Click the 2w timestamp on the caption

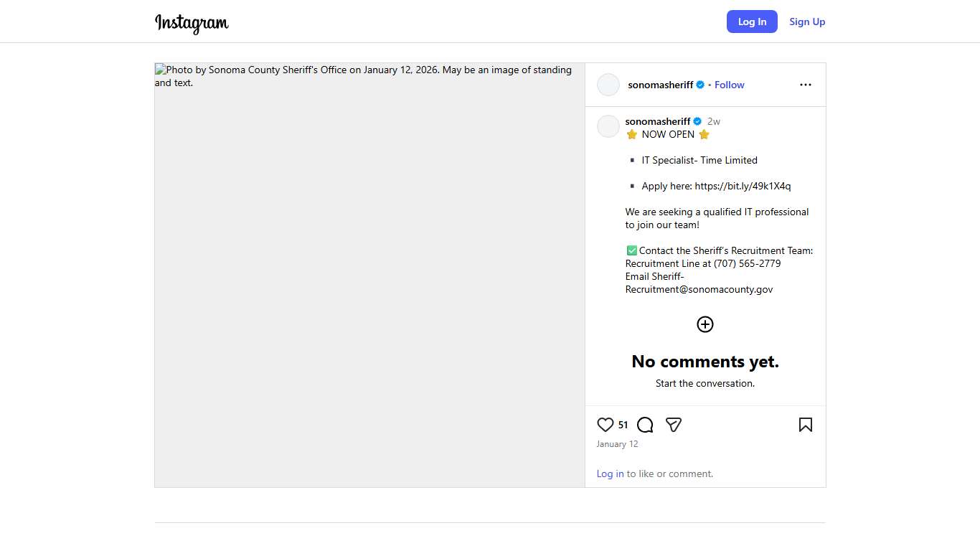pyautogui.click(x=713, y=121)
